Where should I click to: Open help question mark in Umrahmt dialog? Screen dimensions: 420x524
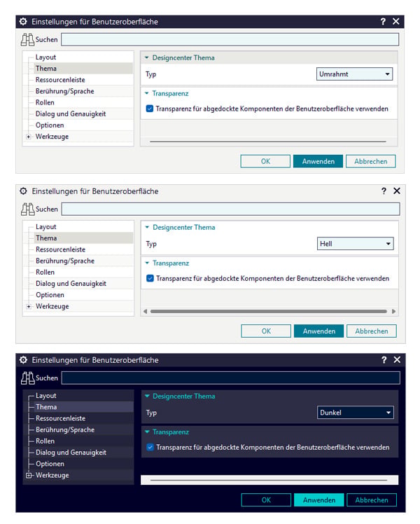coord(383,22)
